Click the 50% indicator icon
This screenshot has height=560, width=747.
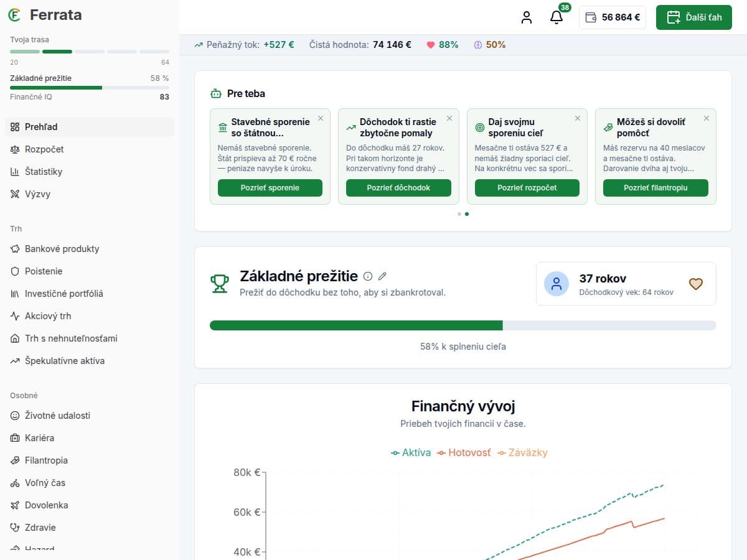click(x=478, y=45)
